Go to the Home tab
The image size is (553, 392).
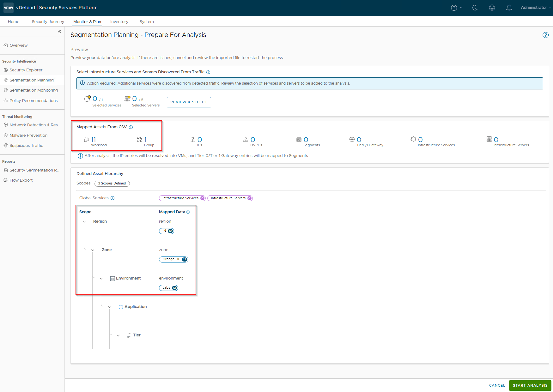coord(14,22)
